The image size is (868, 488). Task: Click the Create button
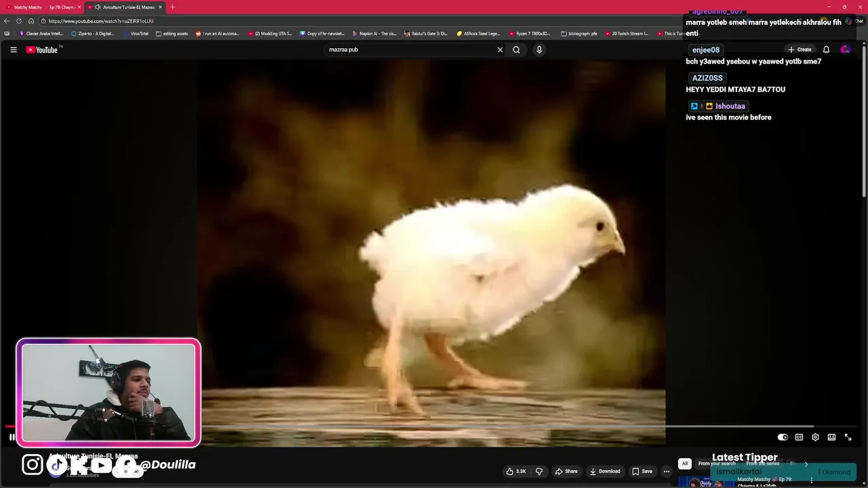pos(800,49)
